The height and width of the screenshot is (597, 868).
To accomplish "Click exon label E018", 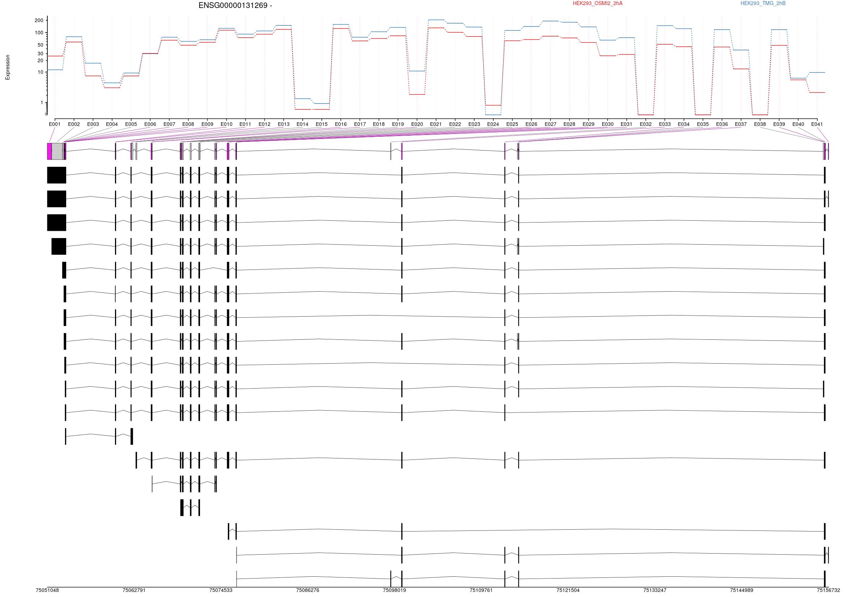I will (x=379, y=124).
